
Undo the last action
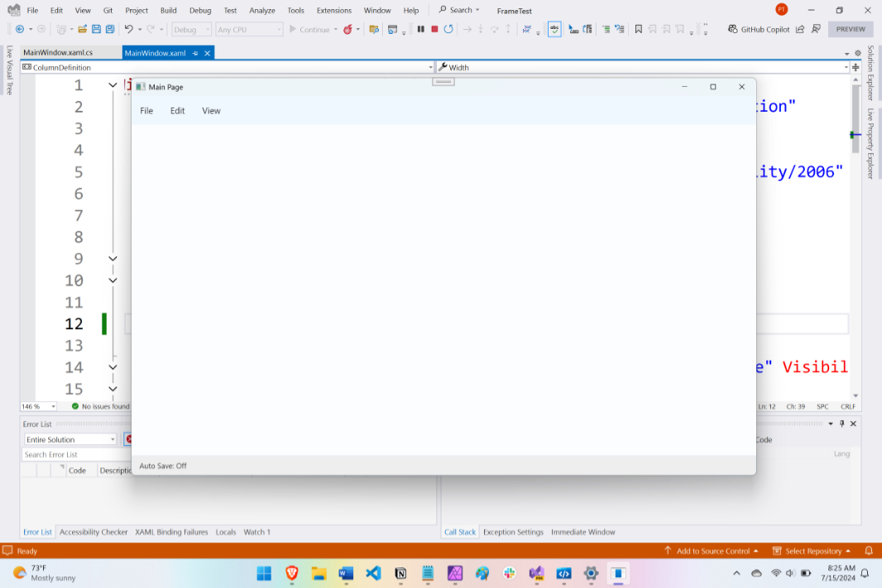coord(129,29)
